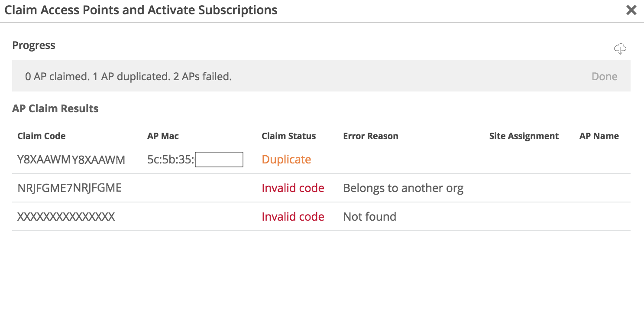Click the Claim Code column header
This screenshot has height=336, width=644.
(42, 136)
